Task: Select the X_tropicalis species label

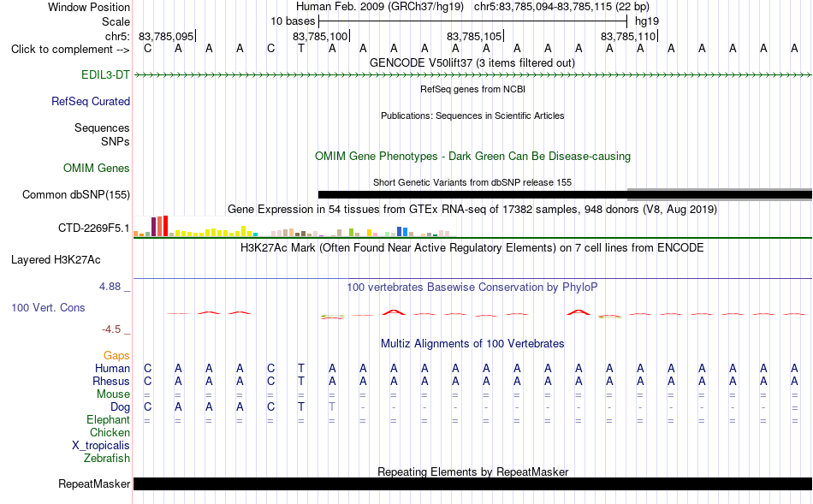Action: [x=101, y=446]
